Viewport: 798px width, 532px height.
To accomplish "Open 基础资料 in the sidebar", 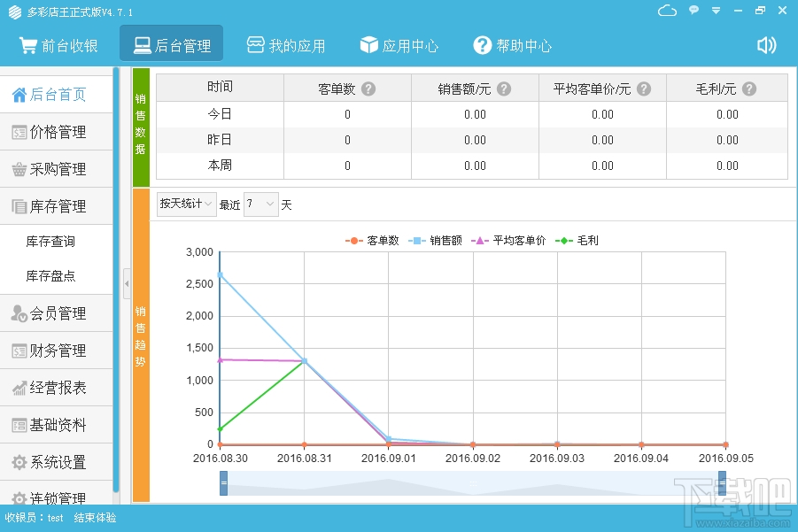I will point(56,425).
